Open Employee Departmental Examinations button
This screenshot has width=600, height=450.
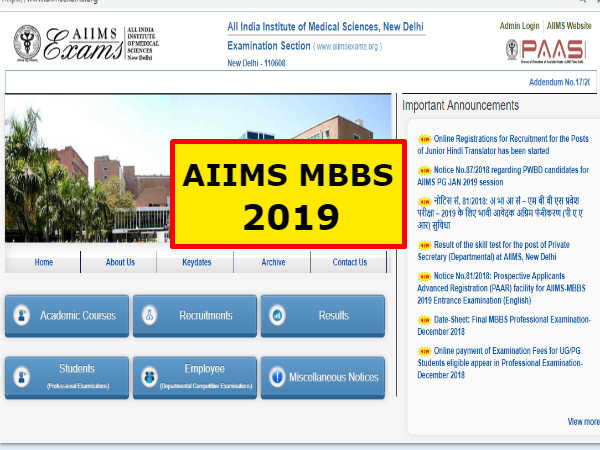[195, 378]
